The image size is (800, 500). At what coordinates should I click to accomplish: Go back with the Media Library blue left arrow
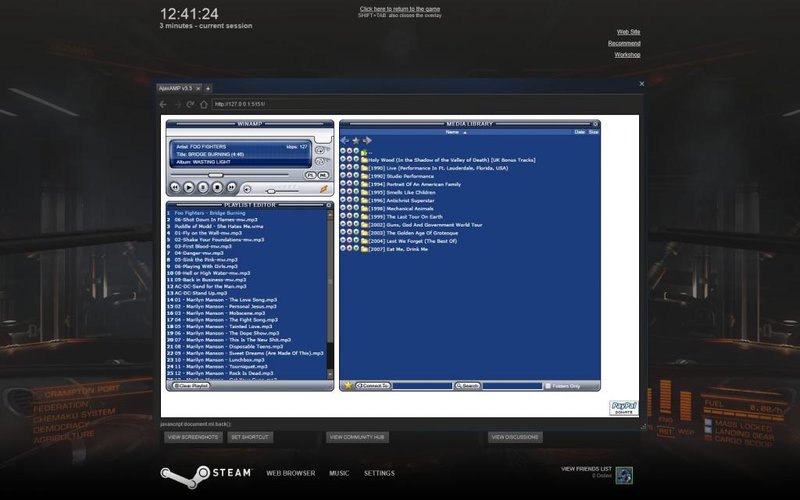point(345,140)
